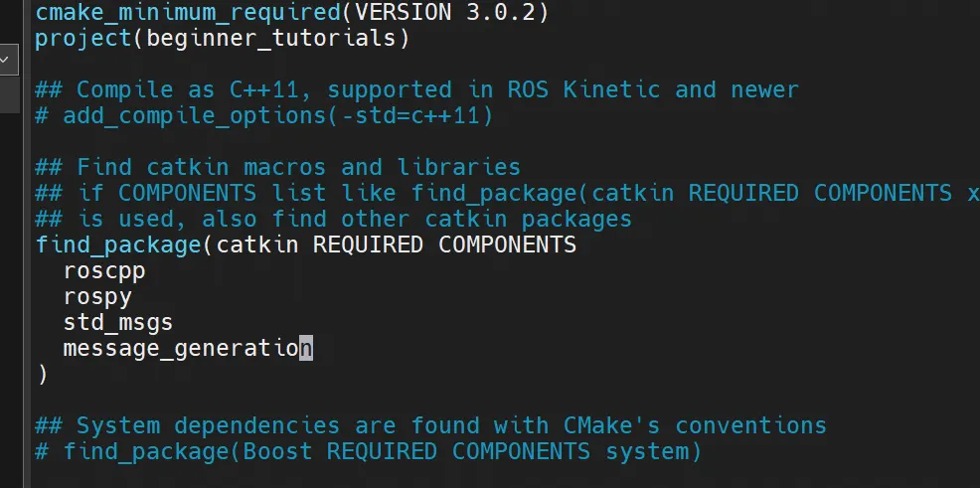Click the project(beginner_tutorials) line
This screenshot has height=488, width=980.
223,38
